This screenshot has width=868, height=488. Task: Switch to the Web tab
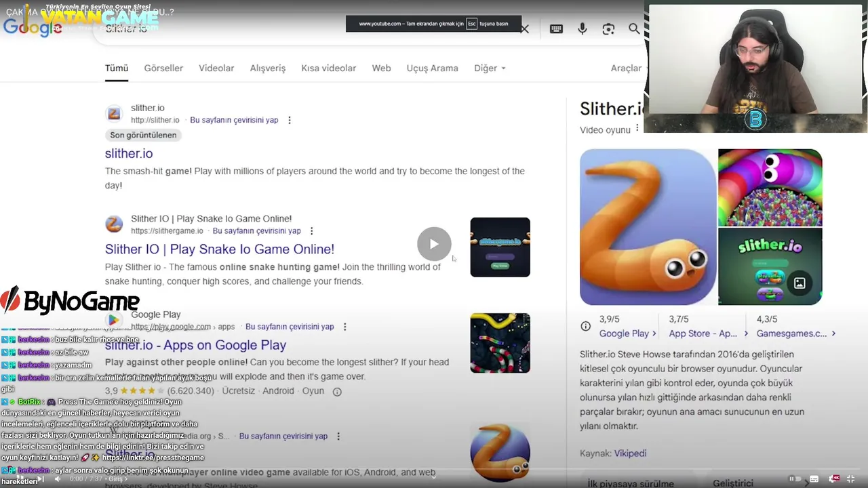[x=381, y=68]
